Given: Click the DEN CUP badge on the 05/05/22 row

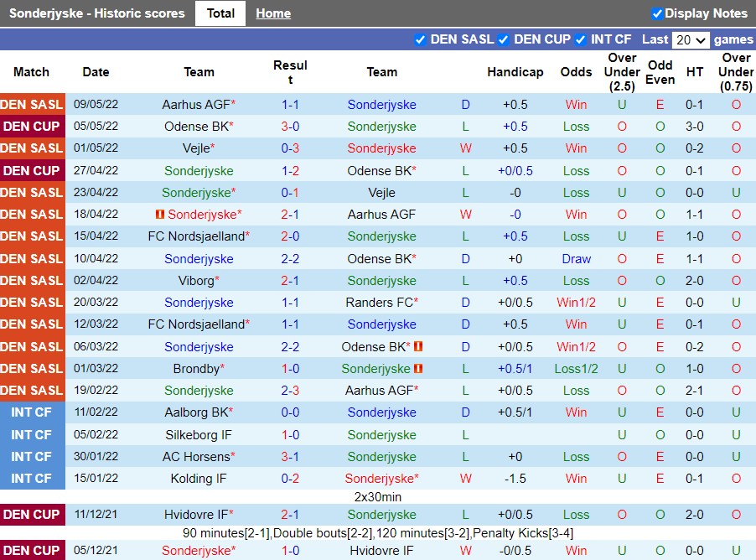Looking at the screenshot, I should [x=32, y=127].
